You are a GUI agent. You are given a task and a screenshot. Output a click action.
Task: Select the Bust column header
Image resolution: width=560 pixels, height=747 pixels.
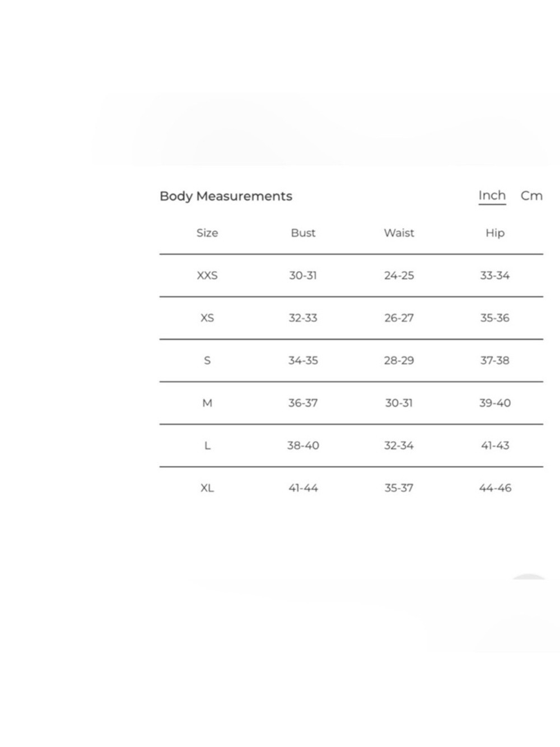(303, 233)
